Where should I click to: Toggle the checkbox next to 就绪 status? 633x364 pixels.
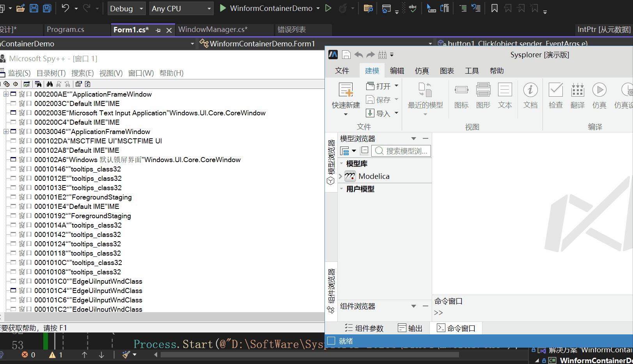click(x=331, y=341)
